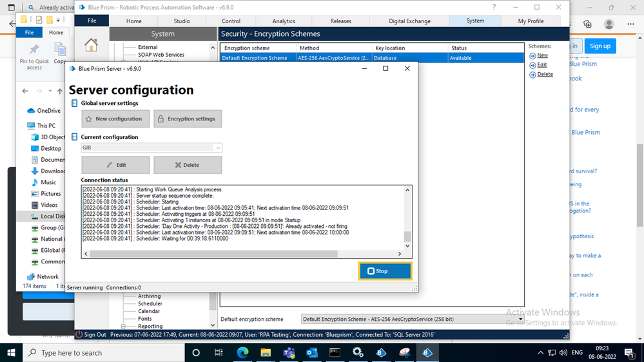Open the My Profile tab
This screenshot has height=362, width=644.
(531, 21)
